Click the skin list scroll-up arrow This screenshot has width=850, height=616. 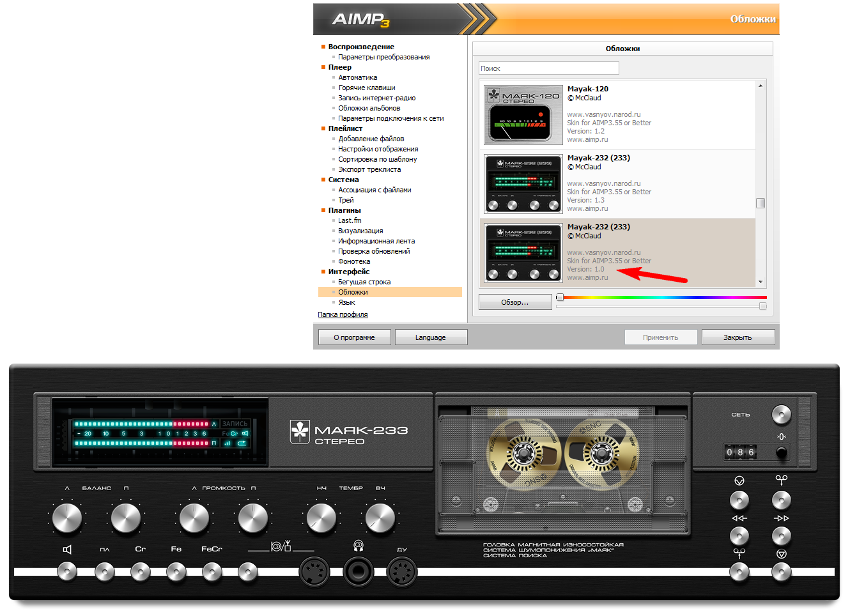pos(761,86)
